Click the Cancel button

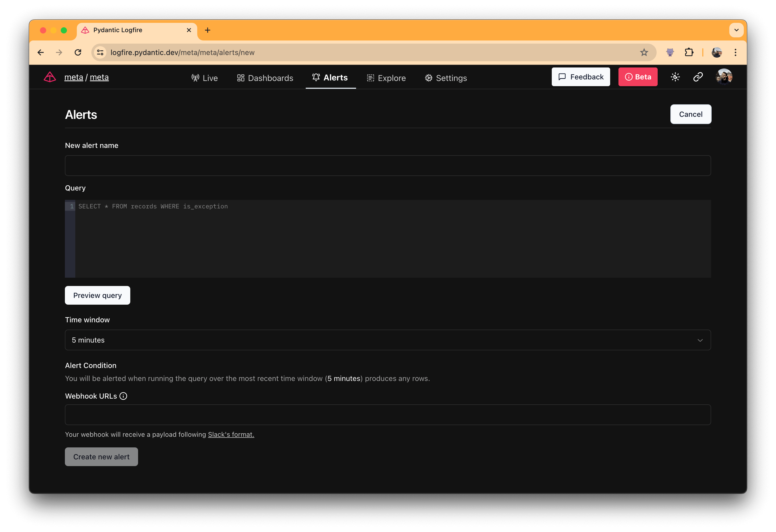tap(691, 114)
